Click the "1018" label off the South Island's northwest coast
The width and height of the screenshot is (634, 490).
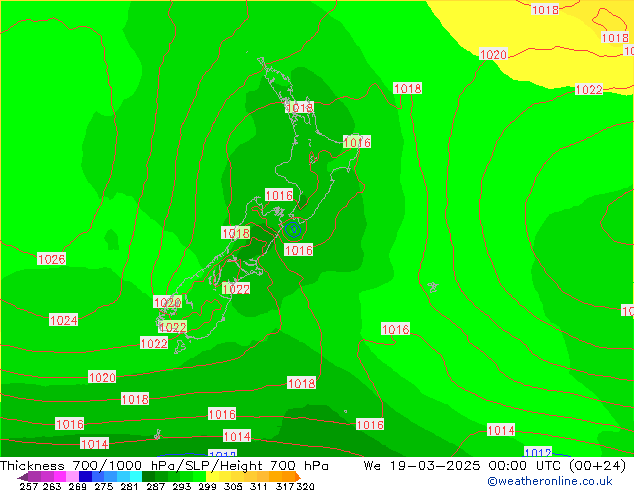(236, 232)
